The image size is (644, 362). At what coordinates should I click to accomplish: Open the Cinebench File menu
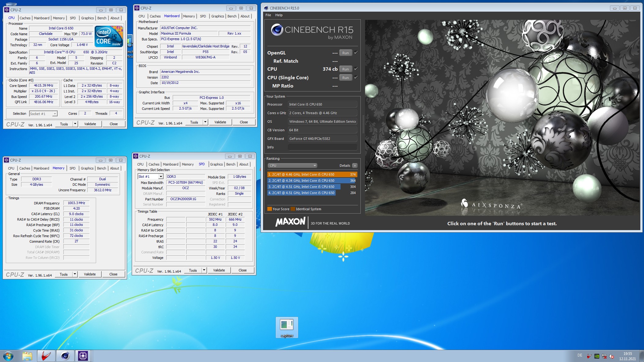[268, 15]
